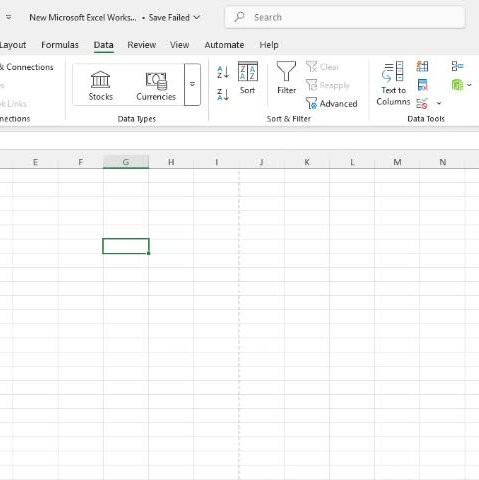Open the custom Sort dialog
Image resolution: width=479 pixels, height=480 pixels.
tap(247, 78)
